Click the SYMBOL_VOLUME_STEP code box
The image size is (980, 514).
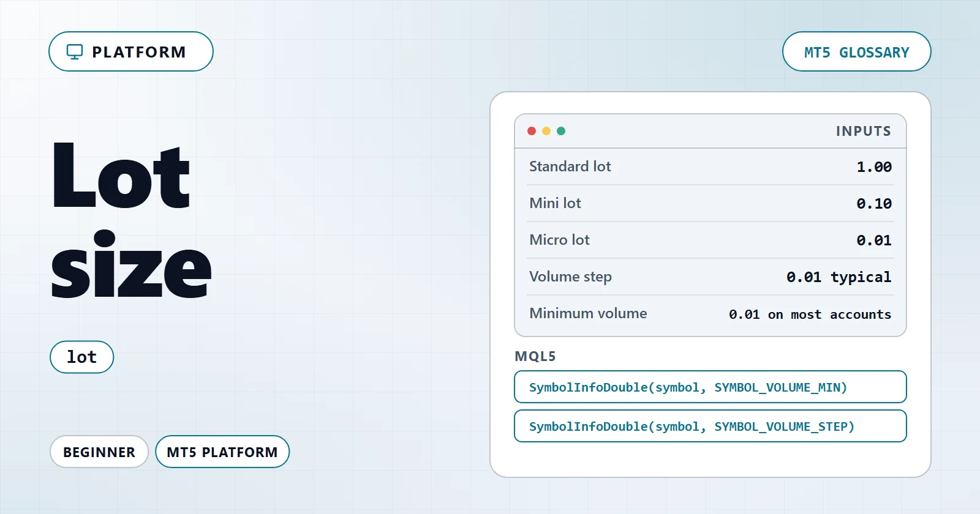point(710,426)
